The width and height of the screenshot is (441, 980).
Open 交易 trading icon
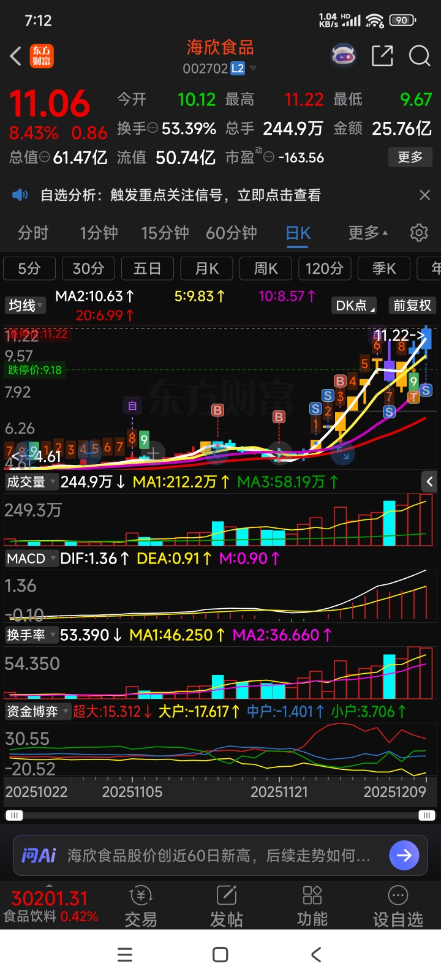tap(141, 907)
